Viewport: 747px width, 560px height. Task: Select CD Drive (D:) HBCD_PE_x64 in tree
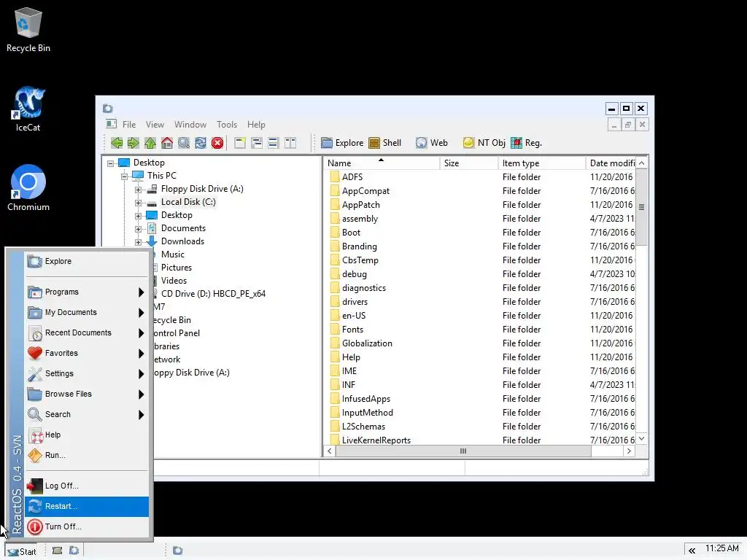213,294
